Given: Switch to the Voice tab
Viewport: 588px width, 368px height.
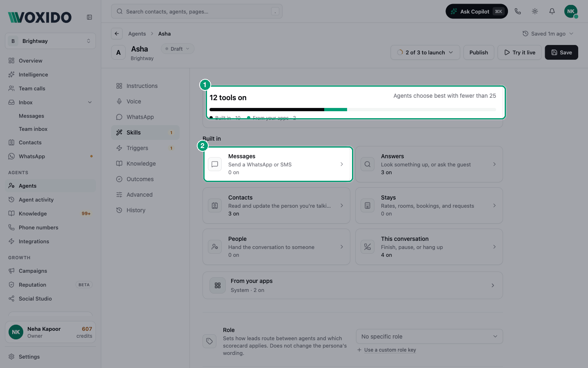Looking at the screenshot, I should (145, 101).
